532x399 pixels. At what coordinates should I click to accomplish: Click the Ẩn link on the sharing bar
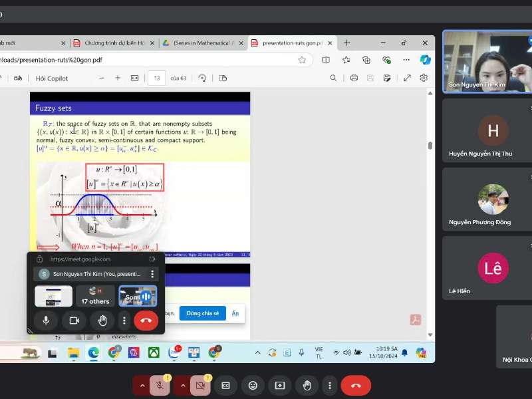coord(235,313)
